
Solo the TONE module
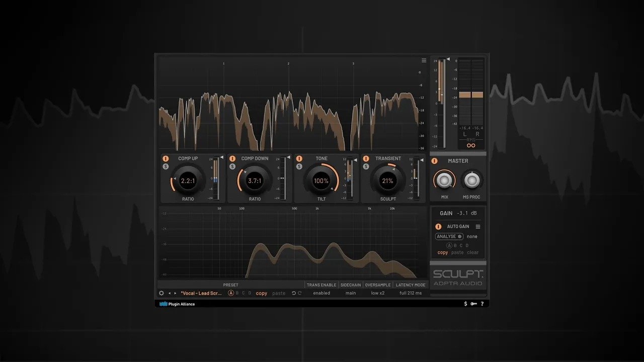click(x=299, y=166)
